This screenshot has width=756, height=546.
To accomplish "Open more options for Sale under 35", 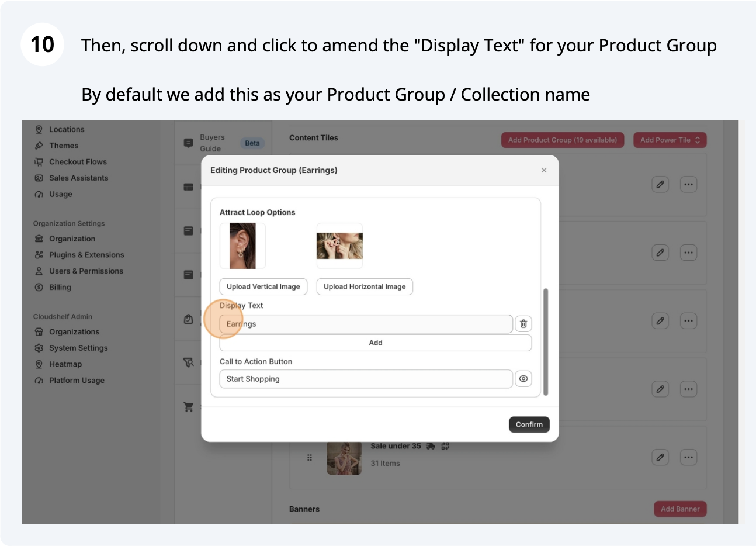I will point(688,457).
